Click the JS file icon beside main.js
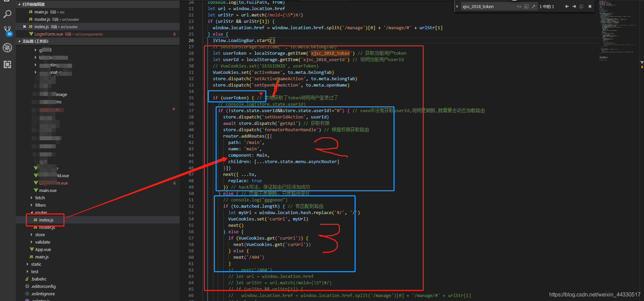 31,12
